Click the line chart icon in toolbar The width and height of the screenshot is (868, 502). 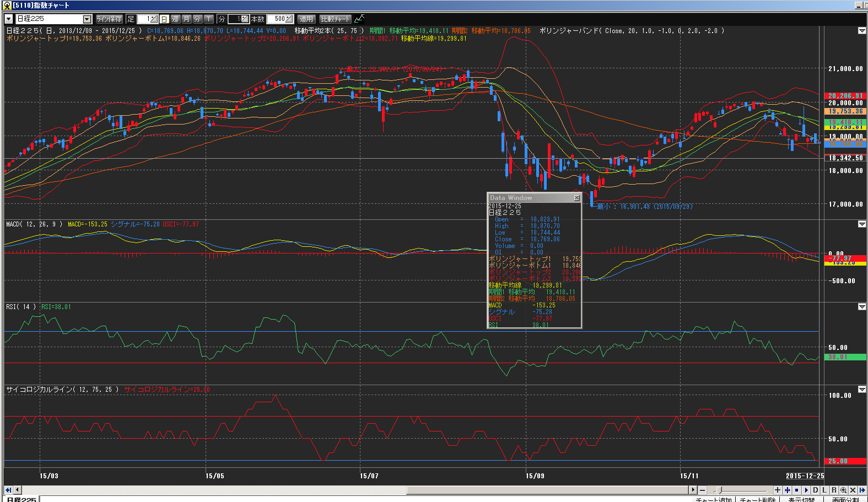[359, 19]
